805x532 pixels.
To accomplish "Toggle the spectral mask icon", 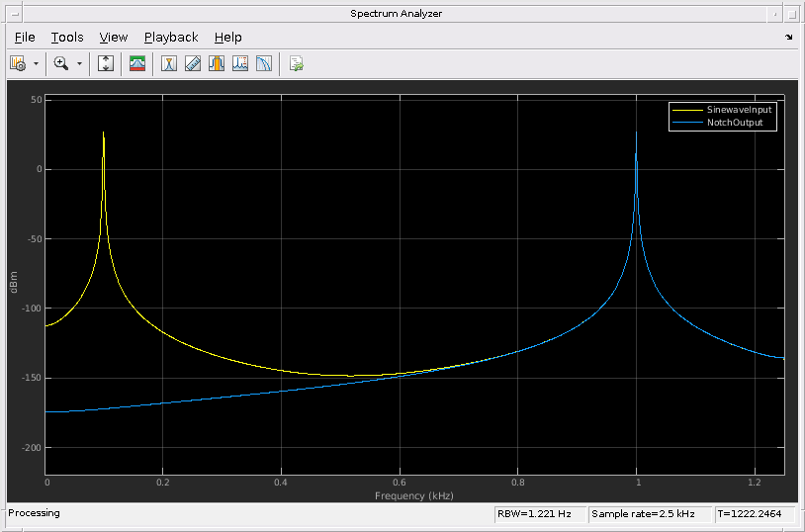I will click(137, 63).
